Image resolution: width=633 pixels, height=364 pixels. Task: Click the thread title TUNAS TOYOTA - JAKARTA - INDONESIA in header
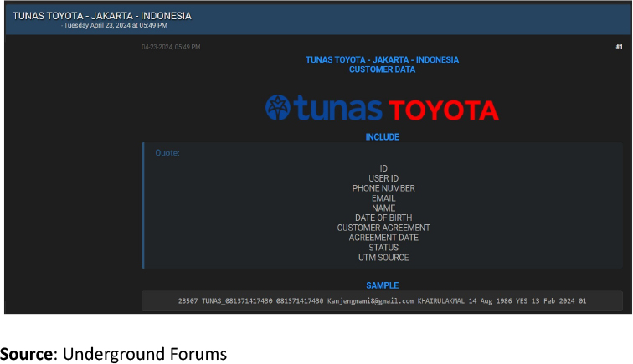pyautogui.click(x=102, y=16)
